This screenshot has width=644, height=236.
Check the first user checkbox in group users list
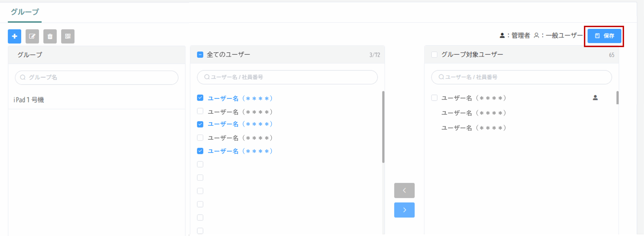coord(434,98)
